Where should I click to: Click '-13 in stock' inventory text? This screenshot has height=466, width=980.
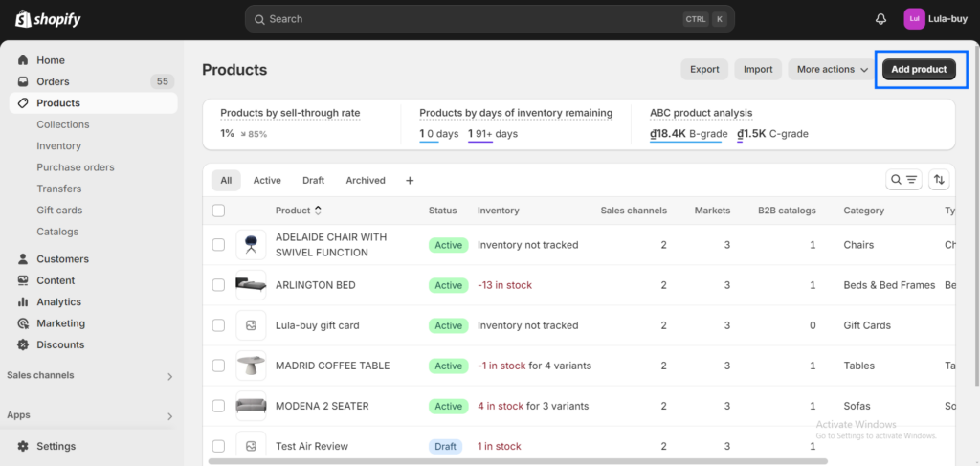pos(504,285)
